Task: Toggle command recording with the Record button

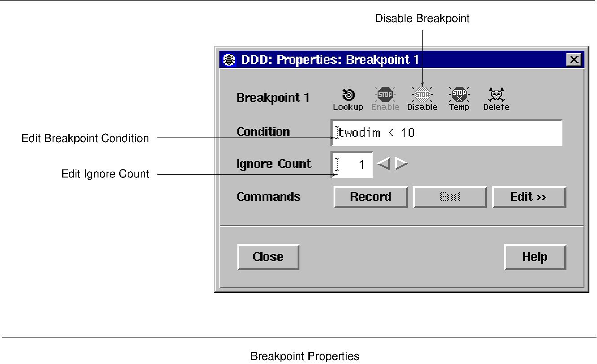Action: (370, 196)
